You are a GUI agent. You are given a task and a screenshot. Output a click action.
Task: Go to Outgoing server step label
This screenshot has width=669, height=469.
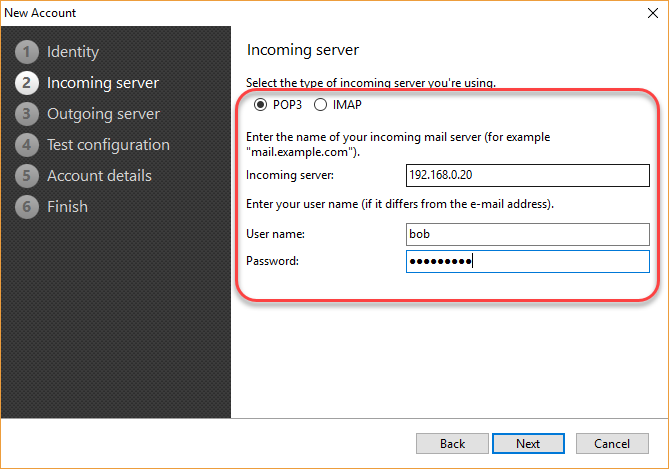pyautogui.click(x=103, y=114)
